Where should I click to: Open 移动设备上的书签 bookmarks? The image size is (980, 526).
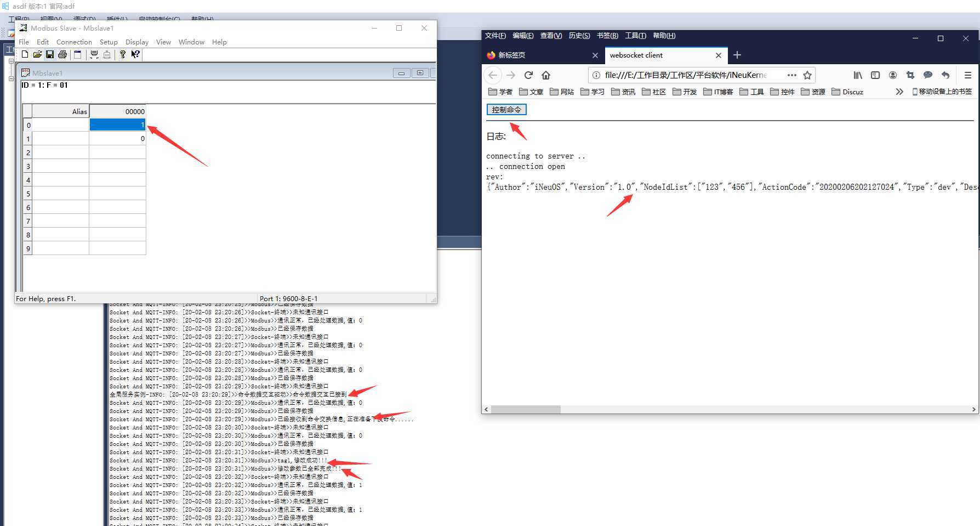942,92
